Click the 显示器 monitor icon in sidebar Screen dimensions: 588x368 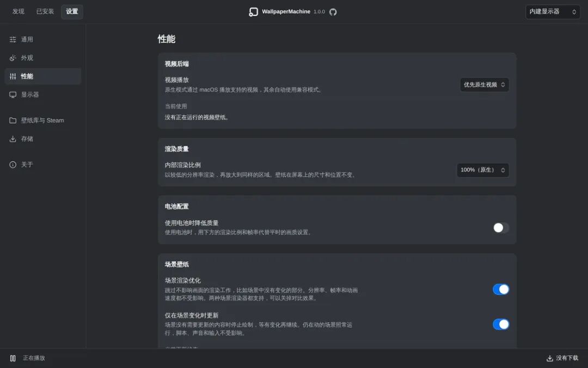click(13, 95)
